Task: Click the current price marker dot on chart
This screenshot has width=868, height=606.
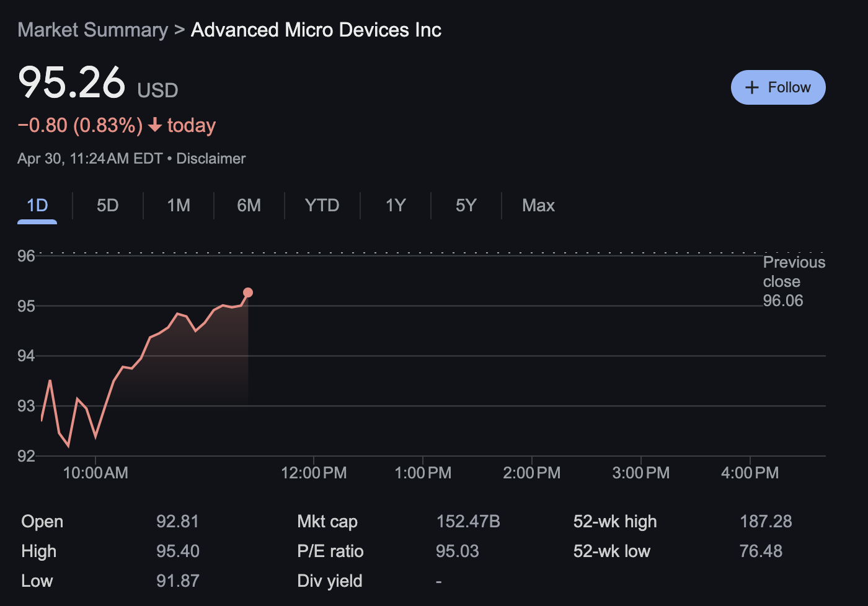Action: pos(248,292)
